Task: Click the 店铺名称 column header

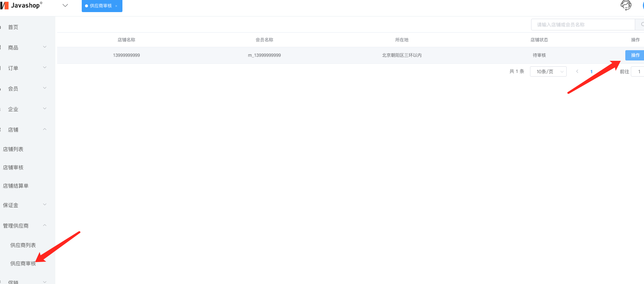Action: (x=126, y=40)
